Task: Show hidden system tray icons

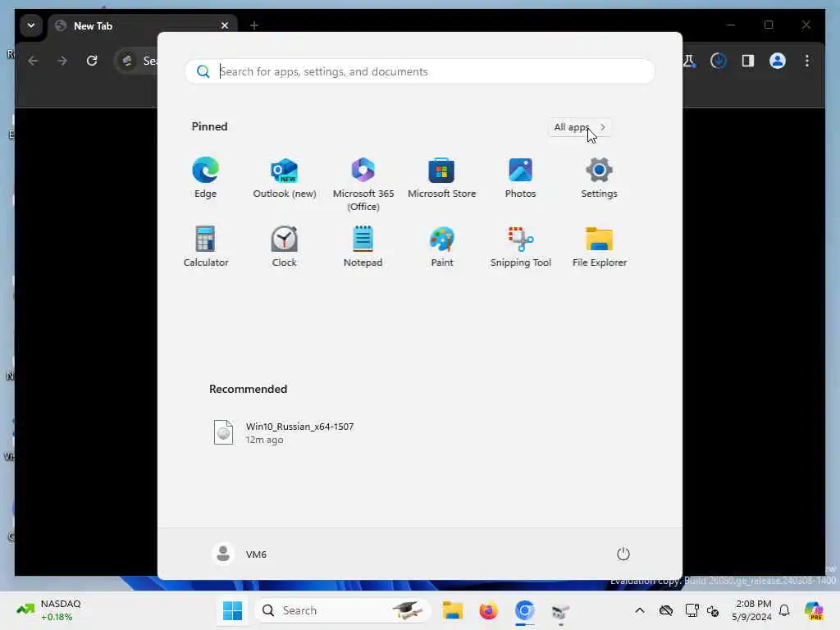Action: 640,610
